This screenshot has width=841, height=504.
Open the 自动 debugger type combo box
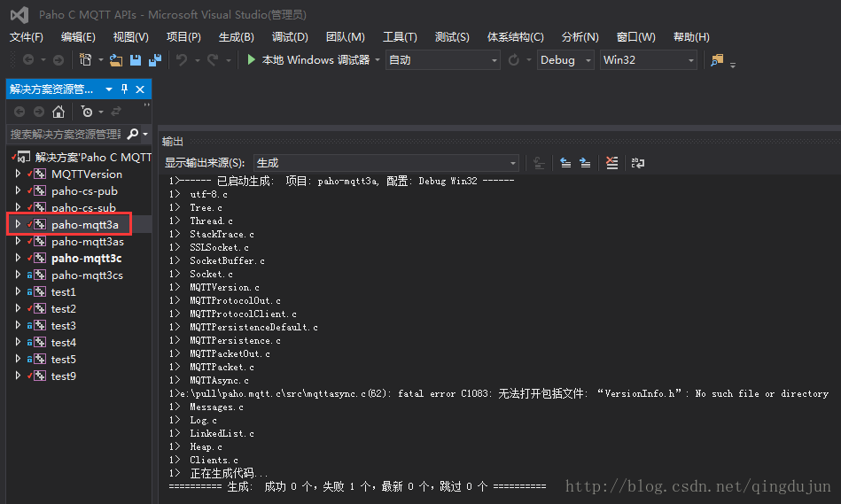click(442, 60)
